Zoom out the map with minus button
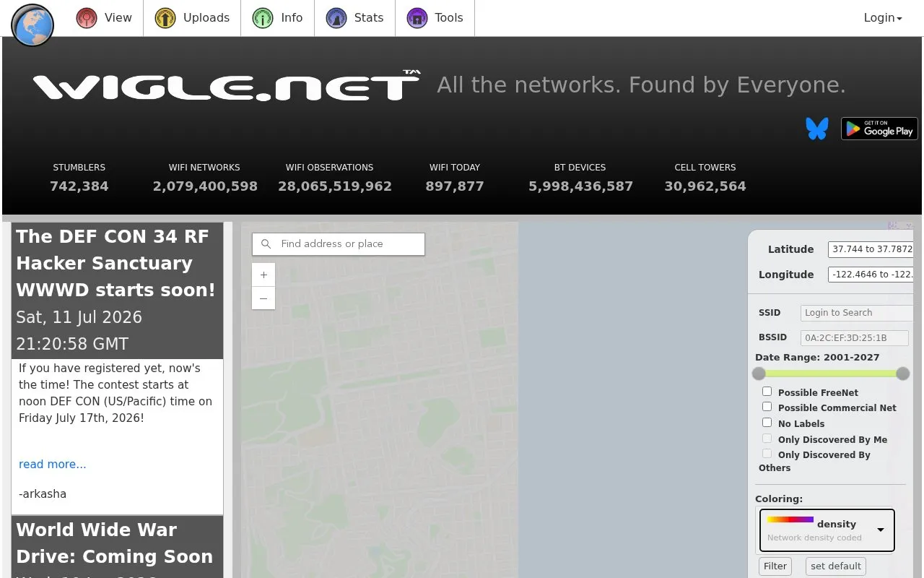 [263, 298]
